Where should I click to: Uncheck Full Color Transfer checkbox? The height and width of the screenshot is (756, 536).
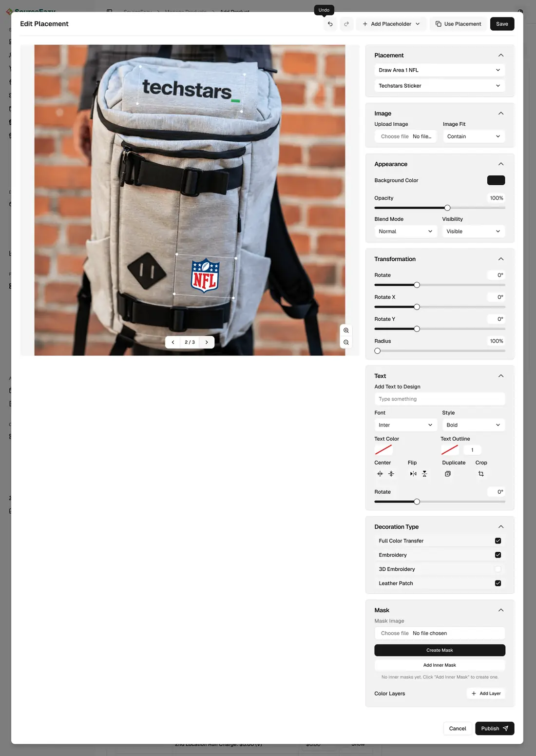coord(498,541)
